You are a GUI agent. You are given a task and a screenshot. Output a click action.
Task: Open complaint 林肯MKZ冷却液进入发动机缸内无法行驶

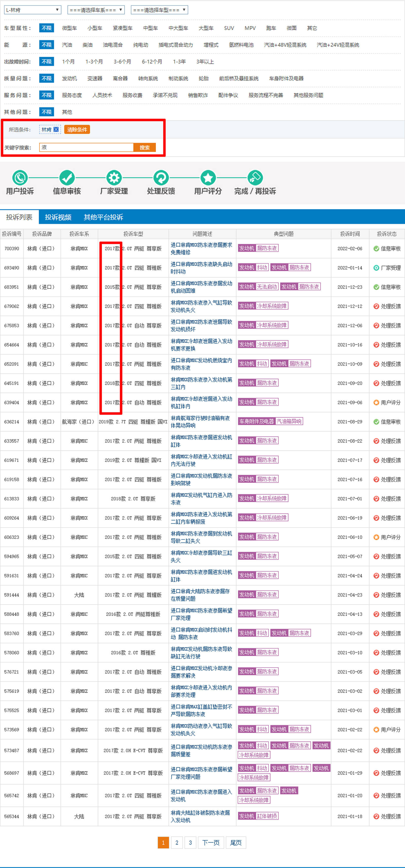pos(201,460)
